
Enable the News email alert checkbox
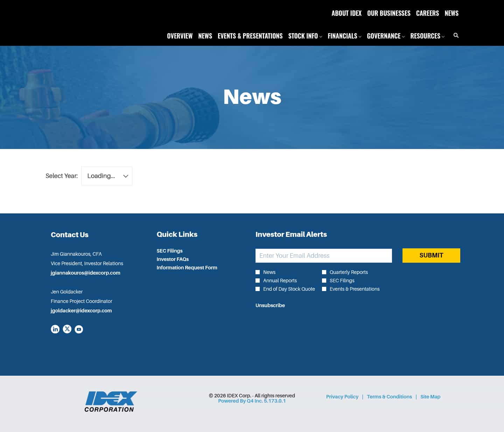258,272
